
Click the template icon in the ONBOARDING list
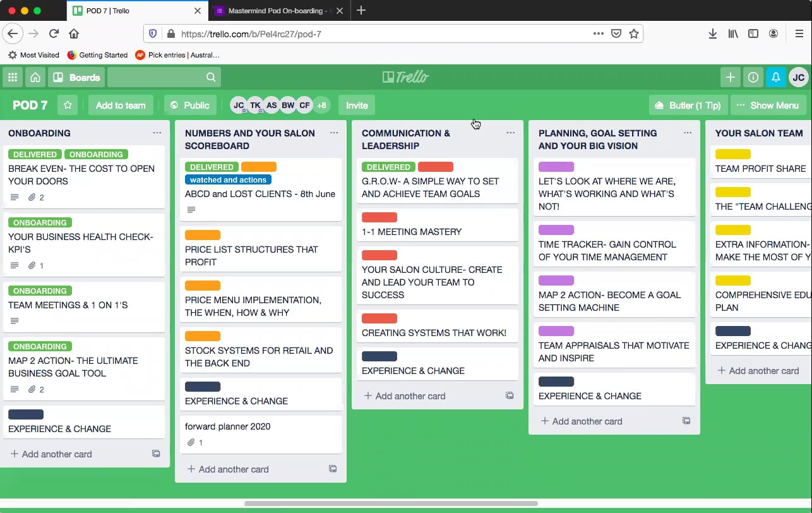[x=156, y=454]
